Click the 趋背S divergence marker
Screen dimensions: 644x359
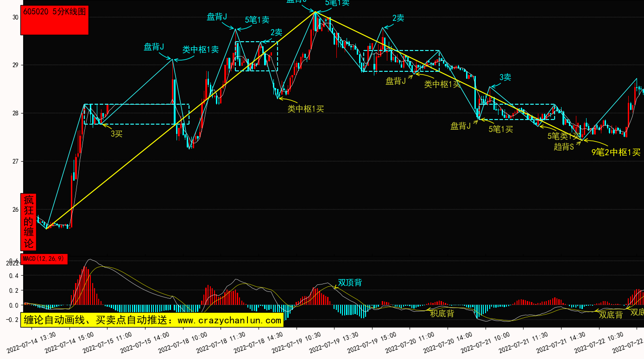coord(564,147)
